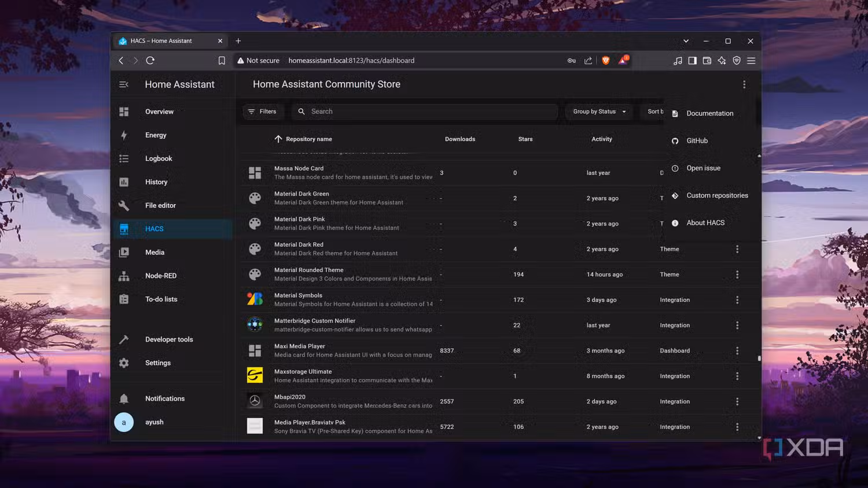Screen dimensions: 868x488
Task: Click the Node-RED sidebar icon
Action: click(x=124, y=276)
